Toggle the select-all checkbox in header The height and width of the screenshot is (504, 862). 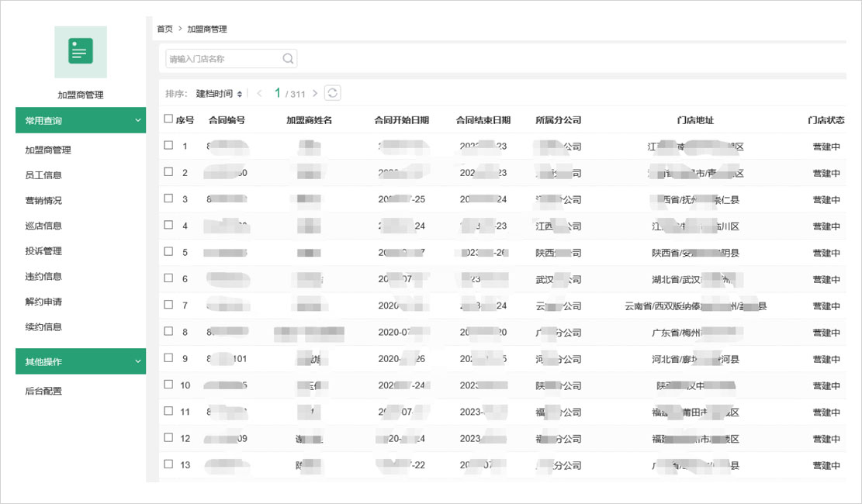point(168,119)
